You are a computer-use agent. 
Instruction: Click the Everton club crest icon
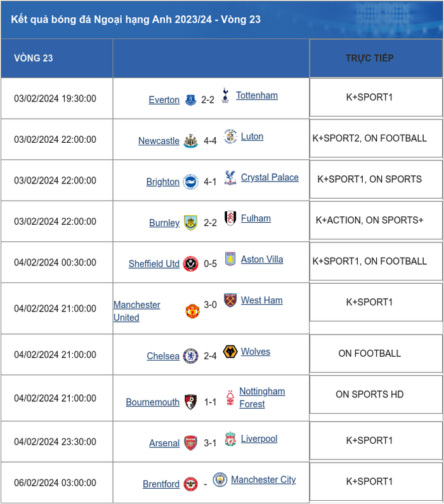pyautogui.click(x=190, y=100)
